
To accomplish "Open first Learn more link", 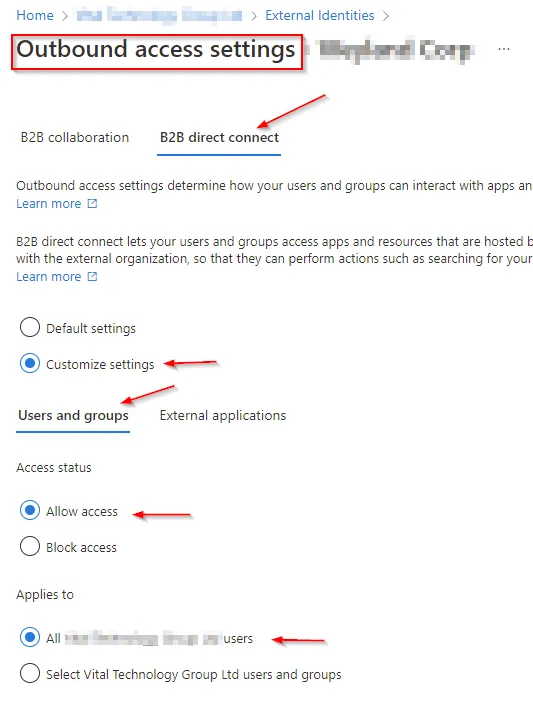I will point(49,204).
